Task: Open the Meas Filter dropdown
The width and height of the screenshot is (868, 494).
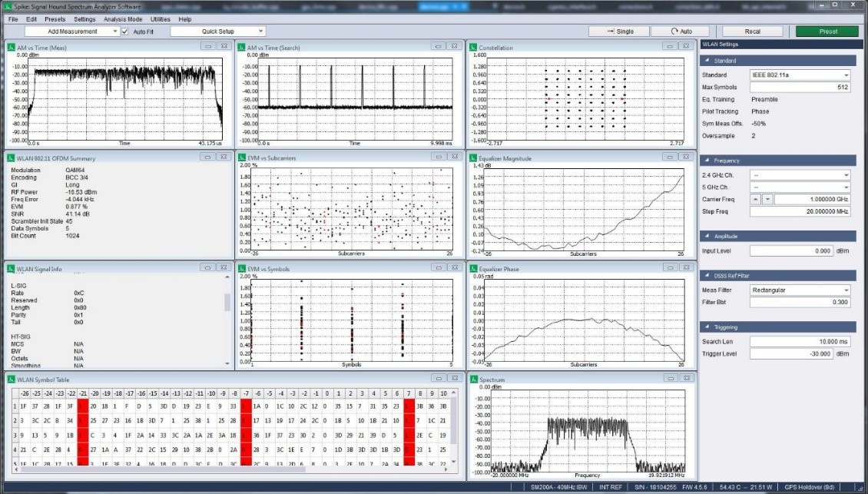Action: coord(799,290)
